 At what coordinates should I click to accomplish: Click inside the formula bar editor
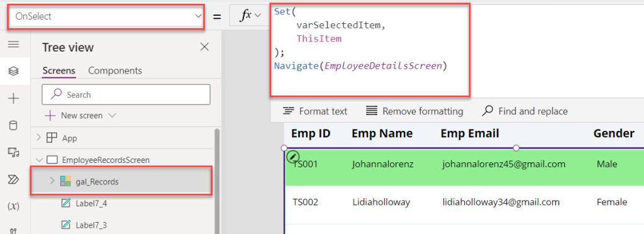pos(370,50)
